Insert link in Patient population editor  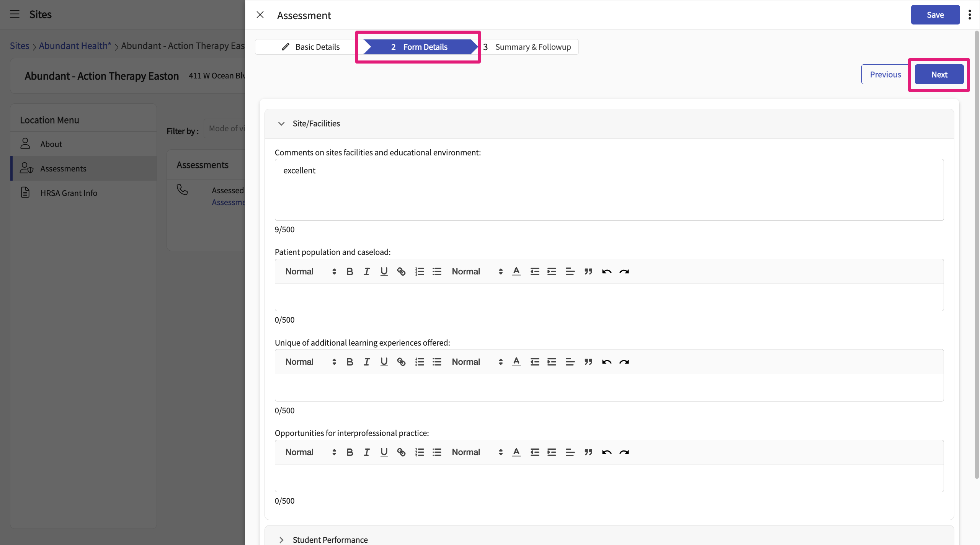[401, 271]
